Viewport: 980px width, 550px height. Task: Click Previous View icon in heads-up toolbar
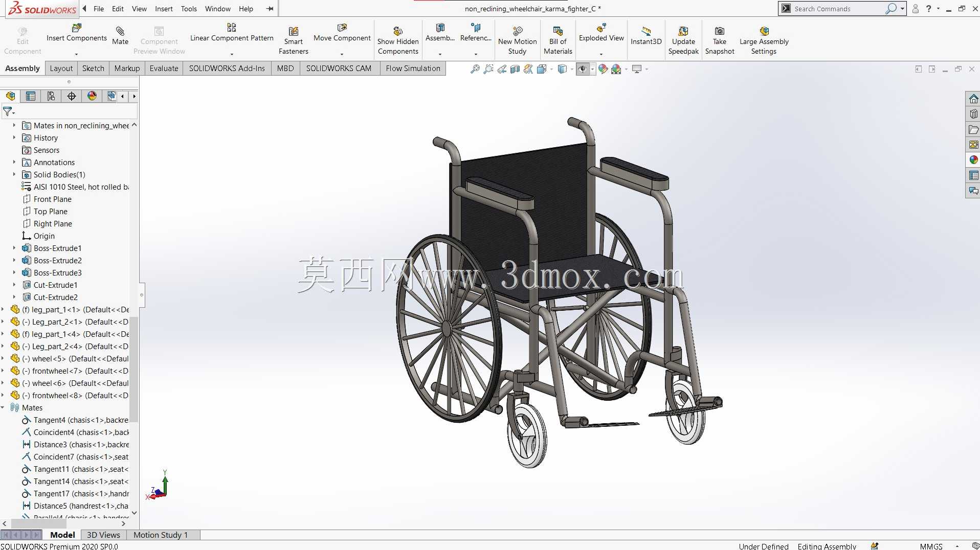click(x=502, y=69)
